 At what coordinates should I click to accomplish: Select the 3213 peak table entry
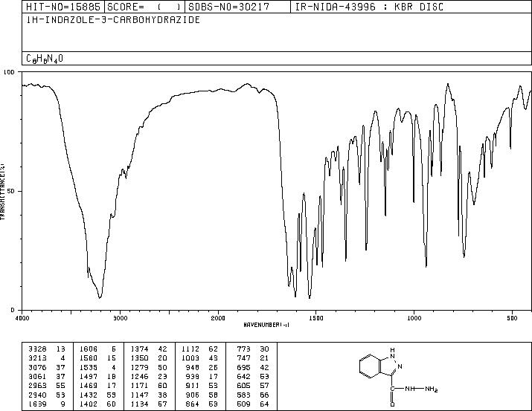(x=47, y=358)
